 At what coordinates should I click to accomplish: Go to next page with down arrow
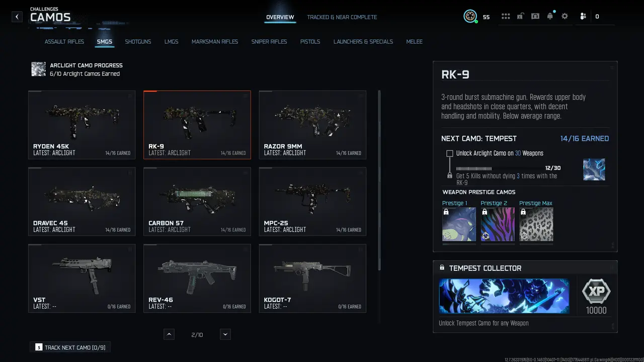click(x=225, y=334)
